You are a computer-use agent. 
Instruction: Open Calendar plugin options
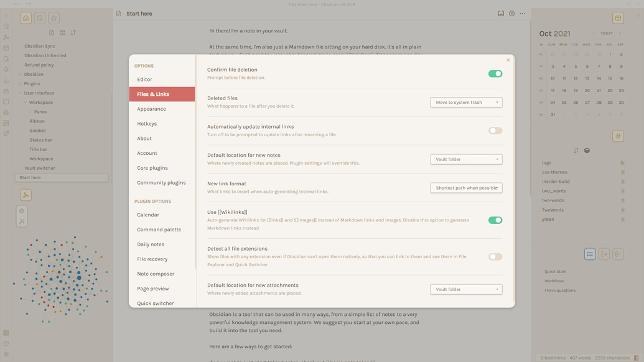[x=162, y=215]
